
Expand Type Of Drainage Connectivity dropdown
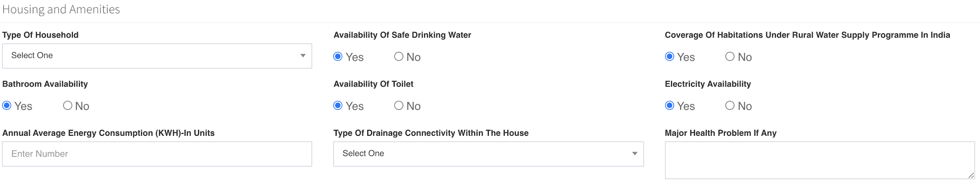[x=488, y=154]
